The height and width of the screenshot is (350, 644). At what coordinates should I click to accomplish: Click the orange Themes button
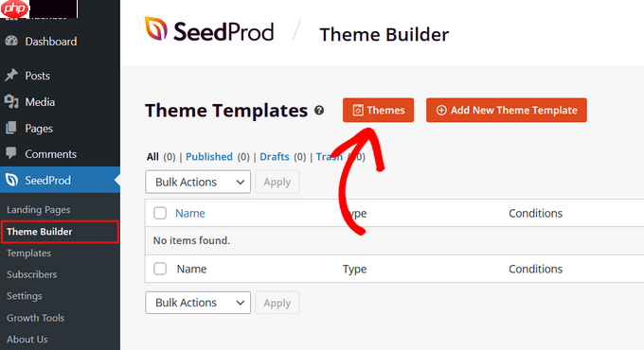point(378,110)
